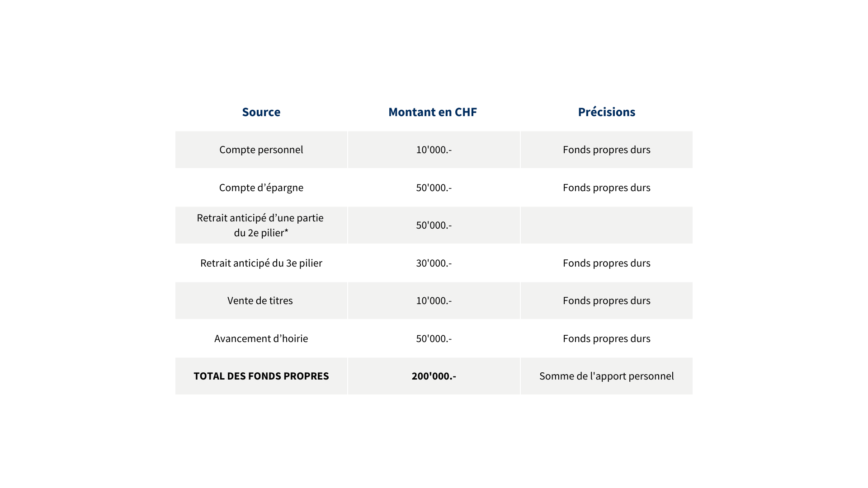Click the Vente de titres amount 10'000.-

[x=434, y=300]
